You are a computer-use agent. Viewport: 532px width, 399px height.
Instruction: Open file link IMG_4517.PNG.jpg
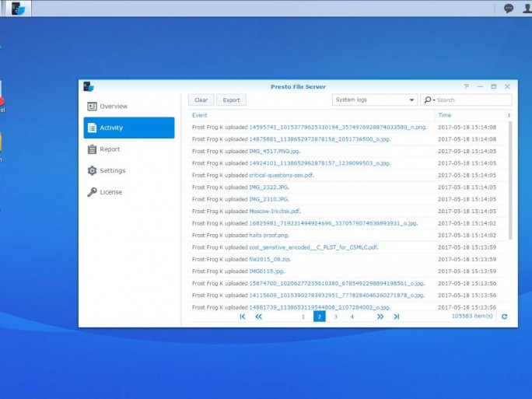tap(275, 151)
